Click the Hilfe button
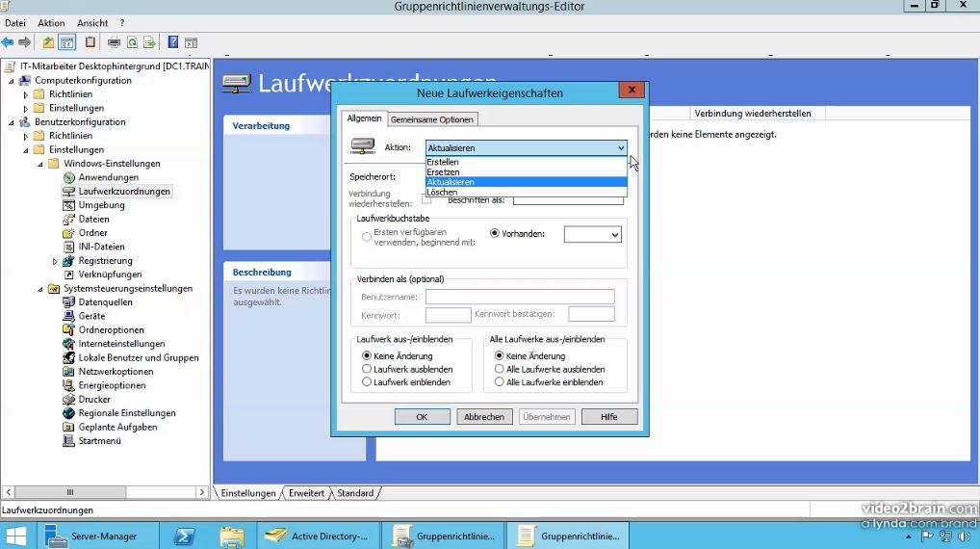 point(608,417)
